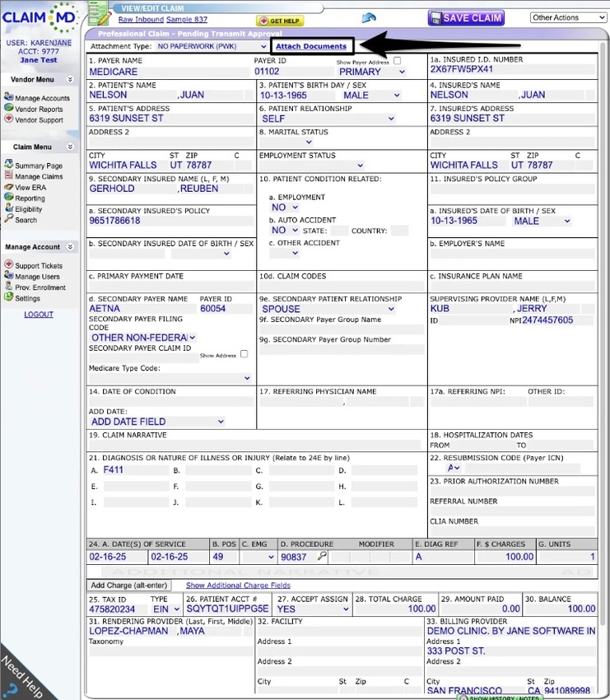
Task: Open View ERA menu item
Action: click(30, 188)
